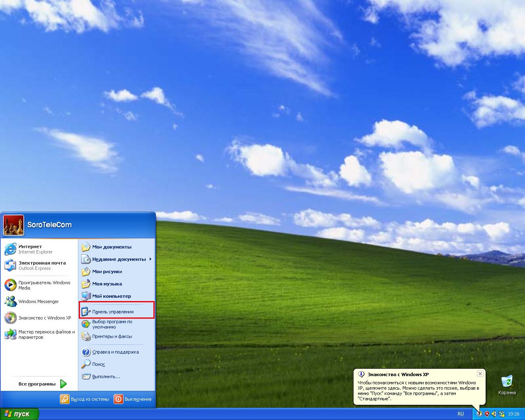Click the Пуск start button
525x420 pixels.
click(19, 414)
